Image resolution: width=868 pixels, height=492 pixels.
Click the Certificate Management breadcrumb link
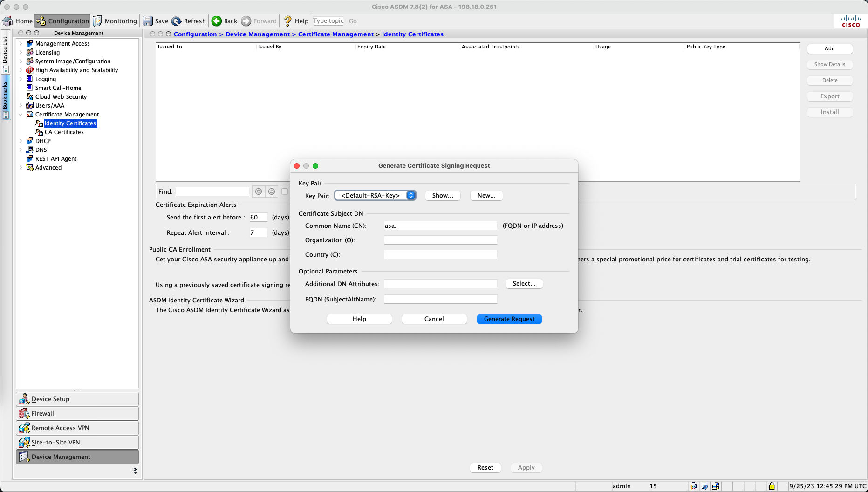tap(335, 34)
